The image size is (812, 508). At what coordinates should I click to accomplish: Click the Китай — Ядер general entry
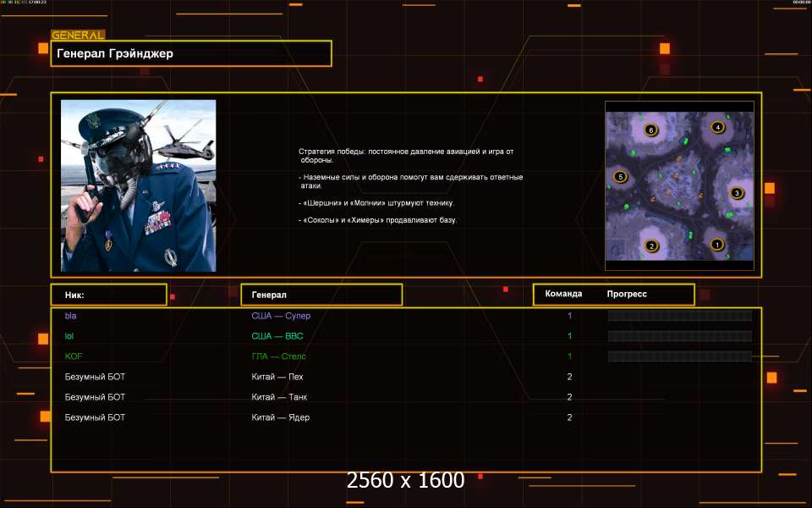point(281,417)
